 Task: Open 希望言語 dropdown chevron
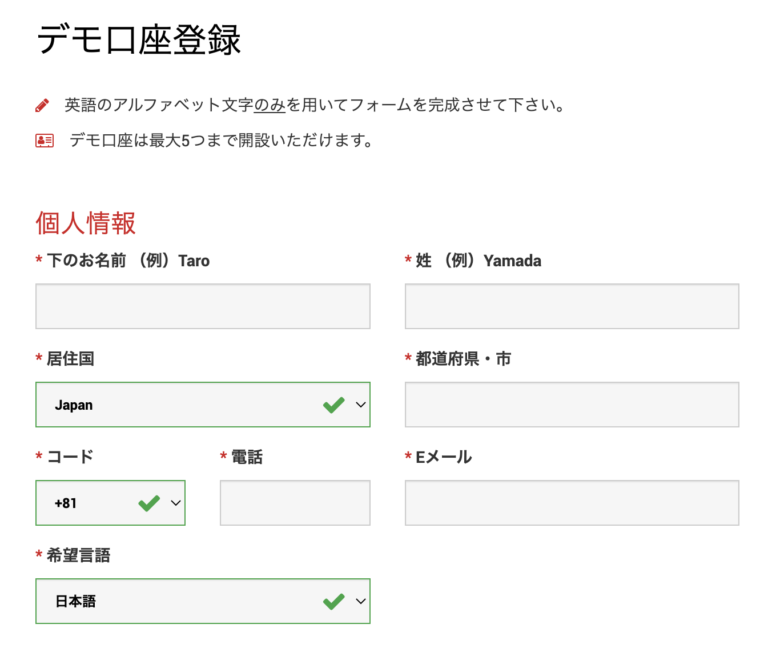(361, 601)
